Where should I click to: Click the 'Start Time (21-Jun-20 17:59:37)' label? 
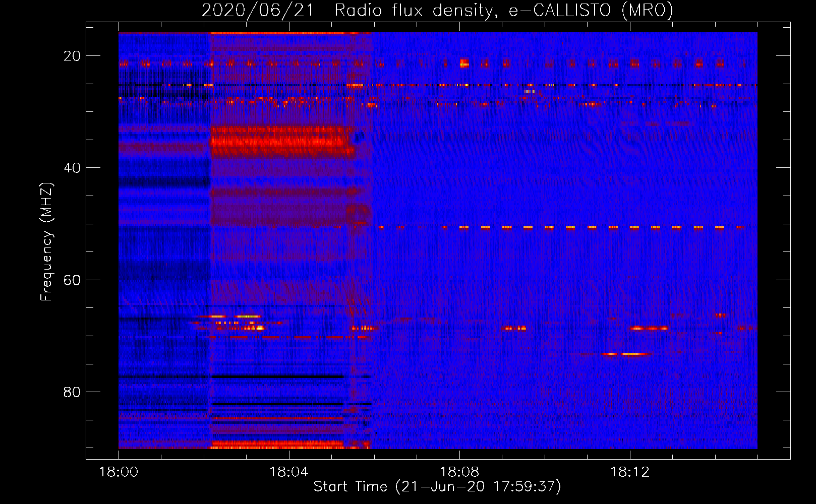point(437,487)
